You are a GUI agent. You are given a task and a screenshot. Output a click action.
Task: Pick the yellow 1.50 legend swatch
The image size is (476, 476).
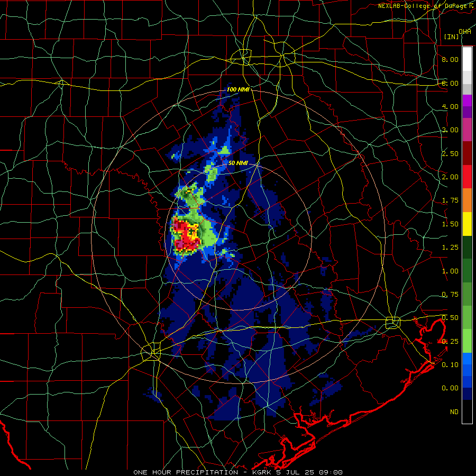point(467,224)
